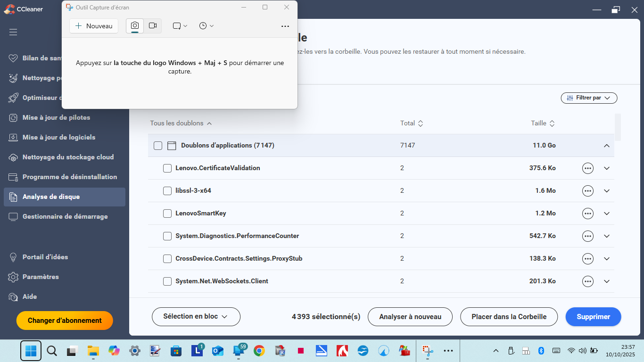Open File Explorer from taskbar
644x362 pixels.
93,351
